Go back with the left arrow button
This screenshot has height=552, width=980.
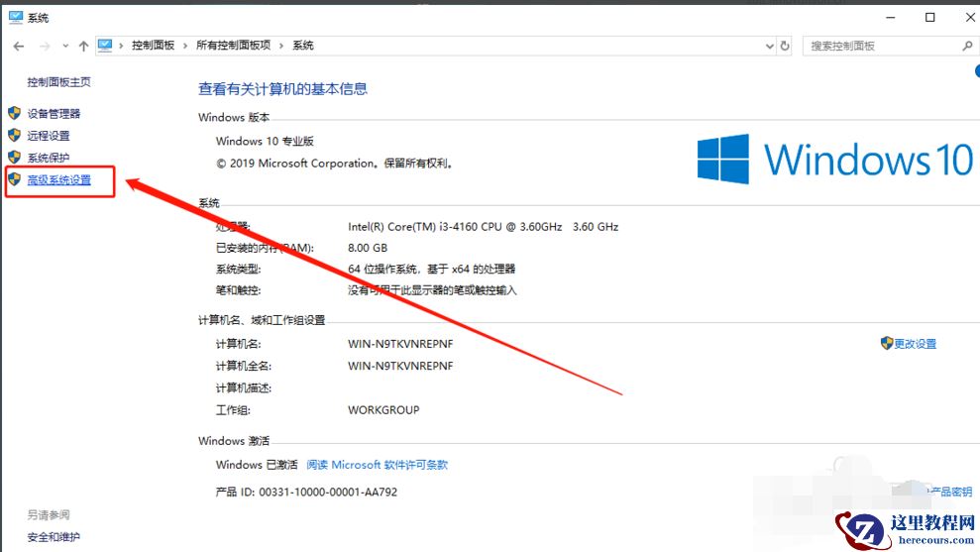pyautogui.click(x=19, y=46)
